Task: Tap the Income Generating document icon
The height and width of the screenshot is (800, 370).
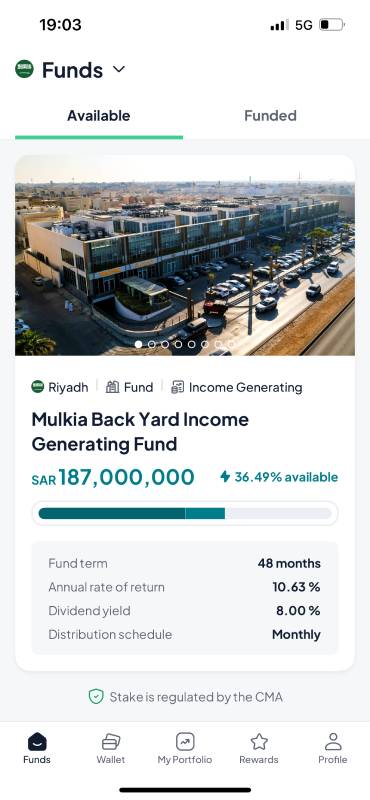Action: coord(178,387)
